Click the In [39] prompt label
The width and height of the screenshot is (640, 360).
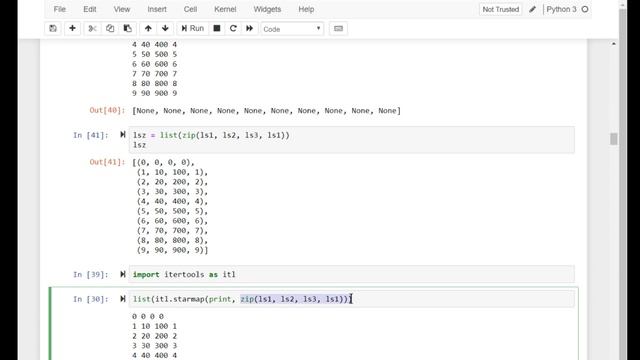point(91,274)
